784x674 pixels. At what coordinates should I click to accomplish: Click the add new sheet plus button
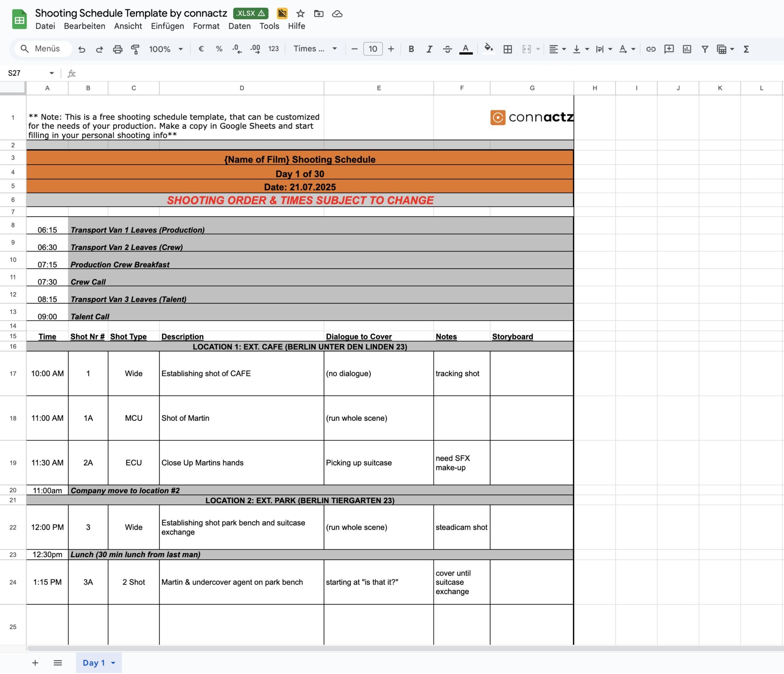(x=35, y=663)
